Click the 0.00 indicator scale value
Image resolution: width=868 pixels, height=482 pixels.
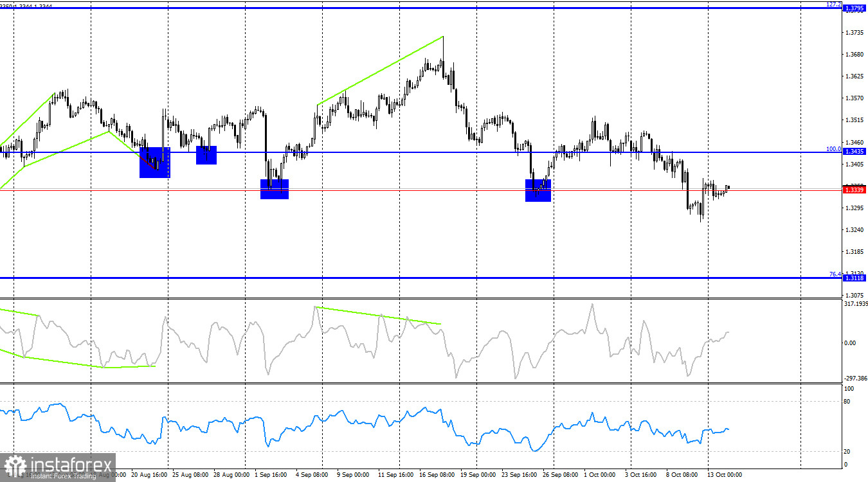click(849, 343)
